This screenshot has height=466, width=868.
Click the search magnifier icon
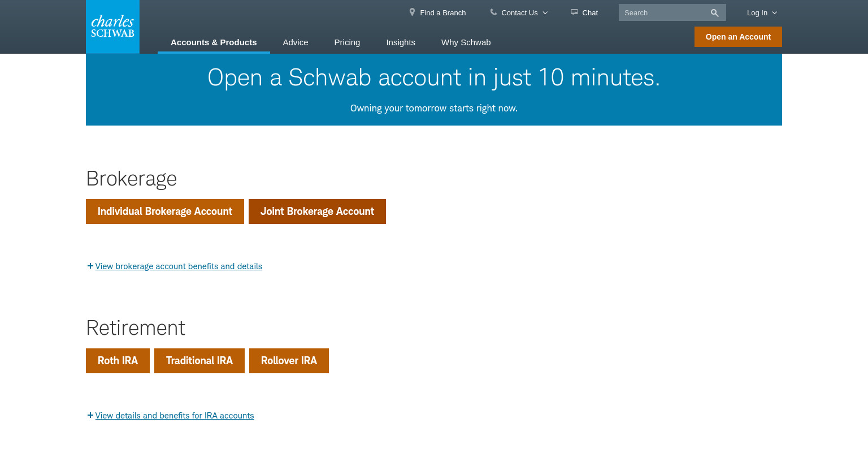(x=714, y=12)
